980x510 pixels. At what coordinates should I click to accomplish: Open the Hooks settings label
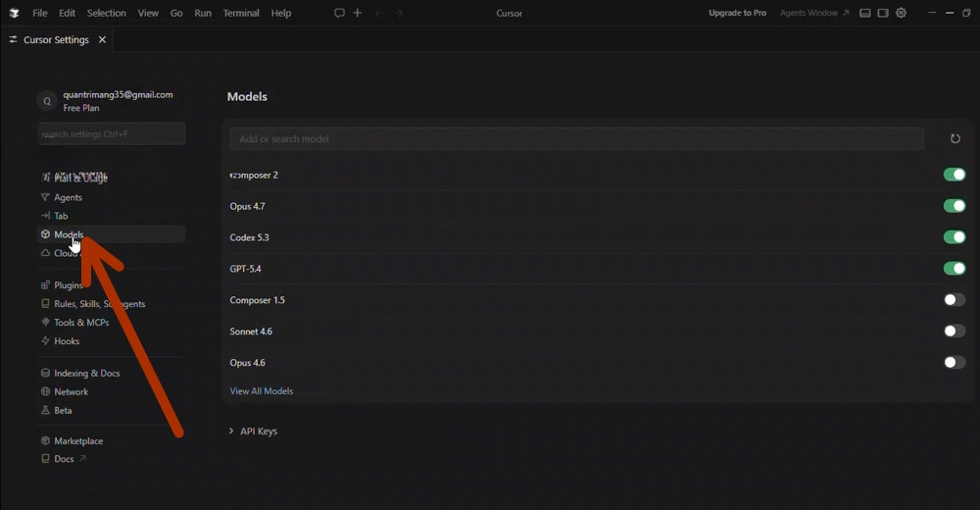(x=67, y=341)
